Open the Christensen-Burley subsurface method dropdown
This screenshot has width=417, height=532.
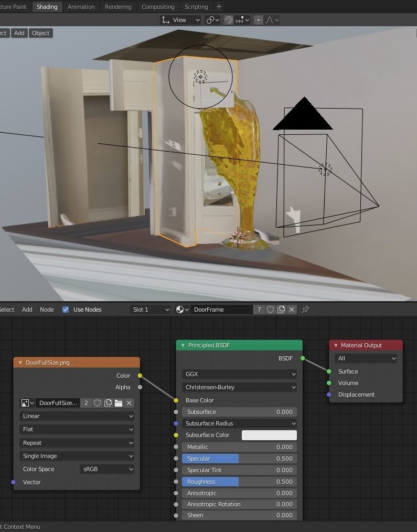239,387
